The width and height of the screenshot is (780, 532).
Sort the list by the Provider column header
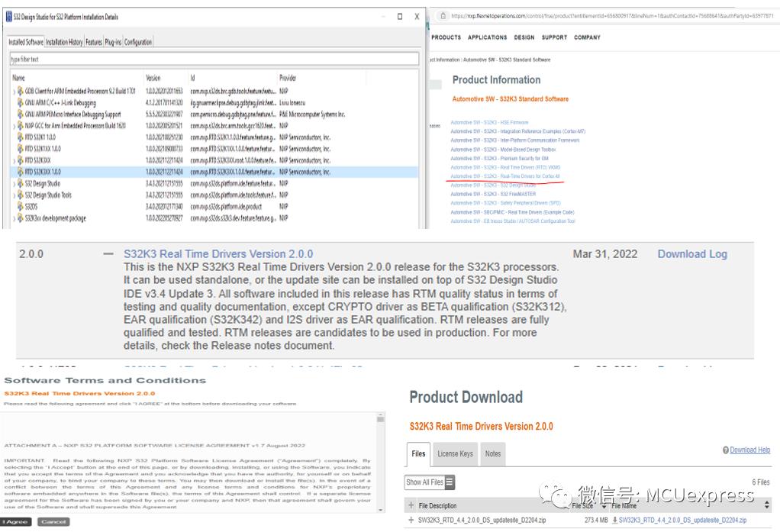[x=288, y=78]
